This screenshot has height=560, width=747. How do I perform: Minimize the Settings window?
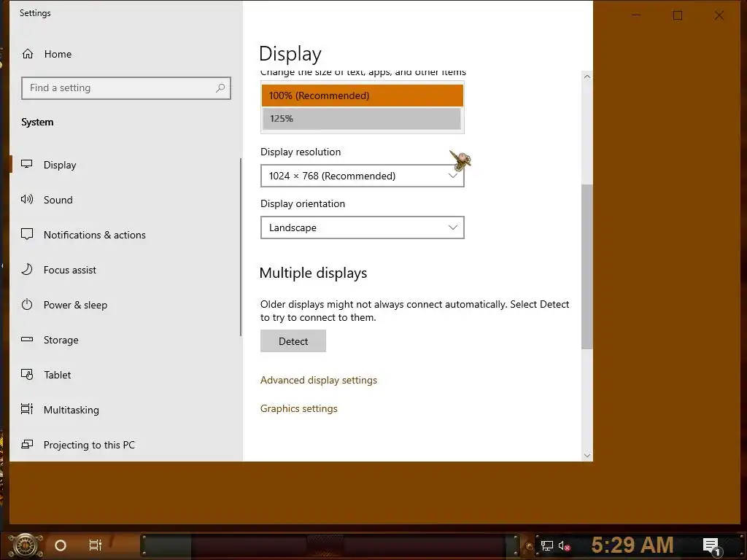pos(636,16)
